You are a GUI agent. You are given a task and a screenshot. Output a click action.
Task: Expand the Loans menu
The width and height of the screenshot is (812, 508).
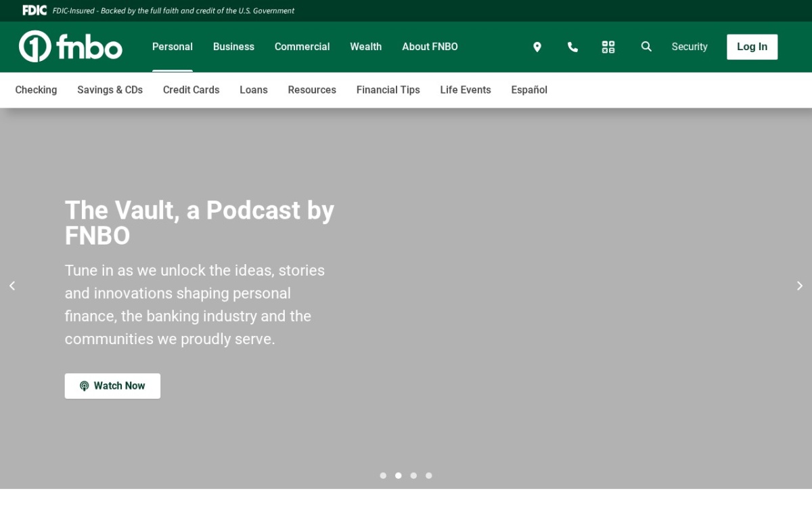[x=254, y=90]
